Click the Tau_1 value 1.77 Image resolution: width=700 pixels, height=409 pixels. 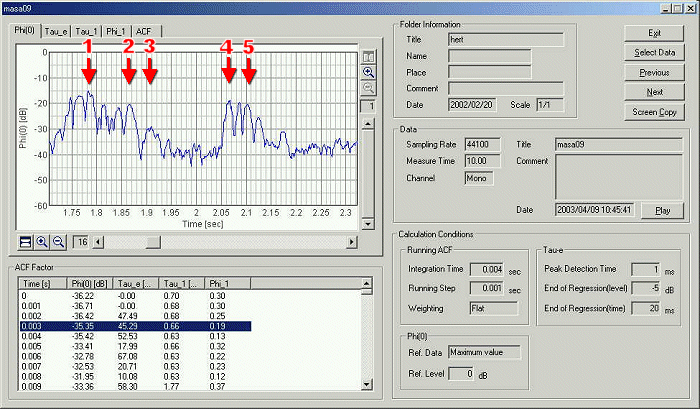click(x=171, y=386)
